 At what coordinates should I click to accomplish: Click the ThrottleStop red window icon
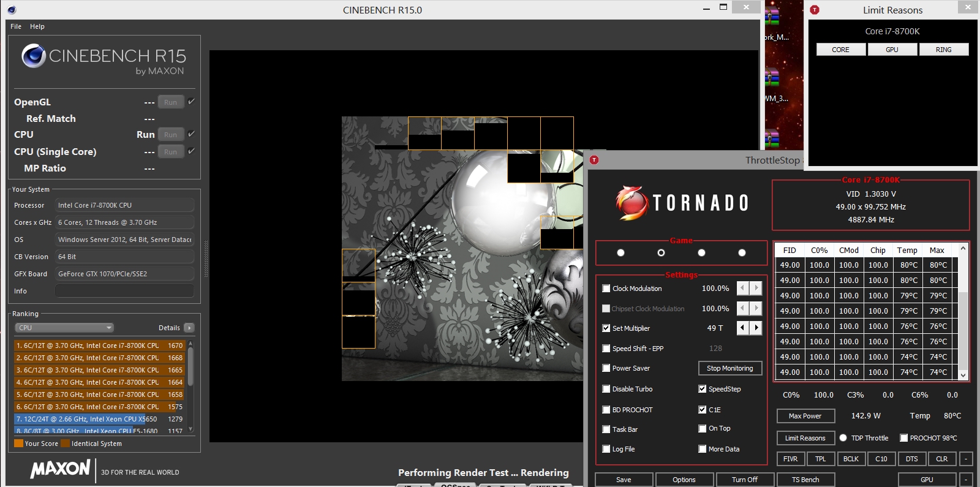click(594, 160)
